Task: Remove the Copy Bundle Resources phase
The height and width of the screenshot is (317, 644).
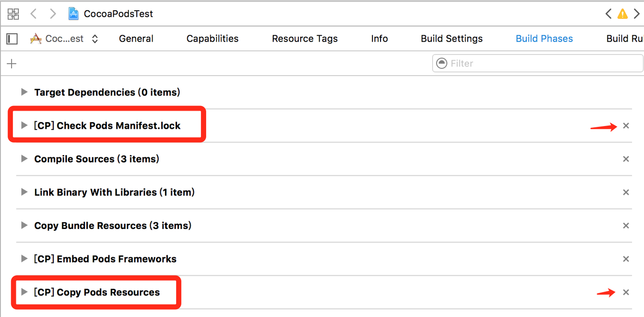Action: (x=626, y=226)
